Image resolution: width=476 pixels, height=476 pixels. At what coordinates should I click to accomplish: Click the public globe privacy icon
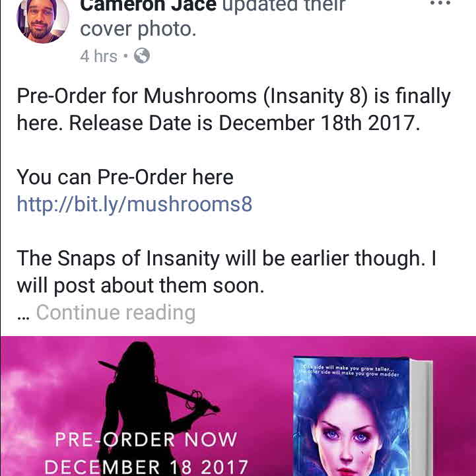pos(142,56)
